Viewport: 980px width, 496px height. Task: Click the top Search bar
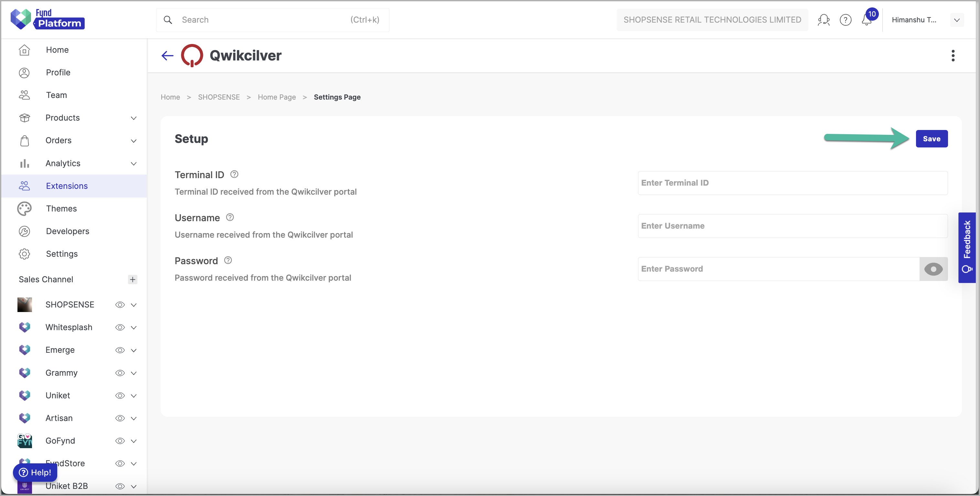[272, 20]
